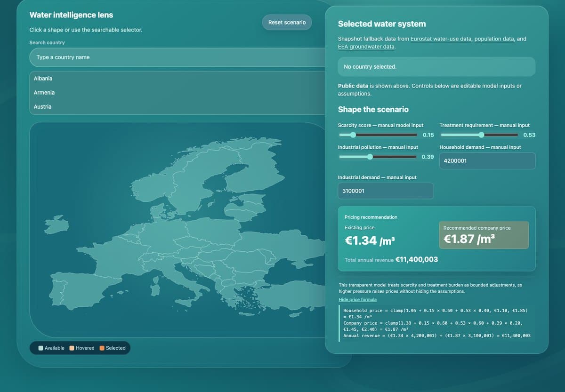Viewport: 565px width, 392px height.
Task: Adjust the Treatment requirement slider
Action: tap(480, 135)
